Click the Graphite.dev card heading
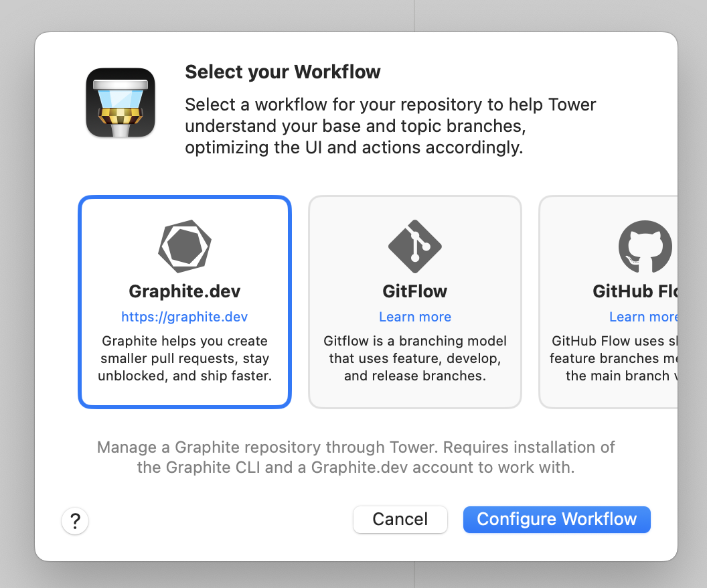This screenshot has width=707, height=588. coord(184,291)
